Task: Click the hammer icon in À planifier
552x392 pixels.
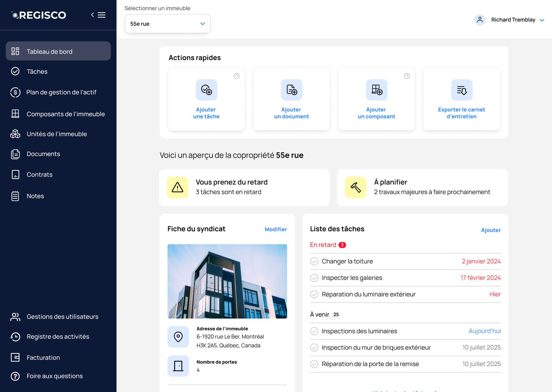Action: [356, 187]
